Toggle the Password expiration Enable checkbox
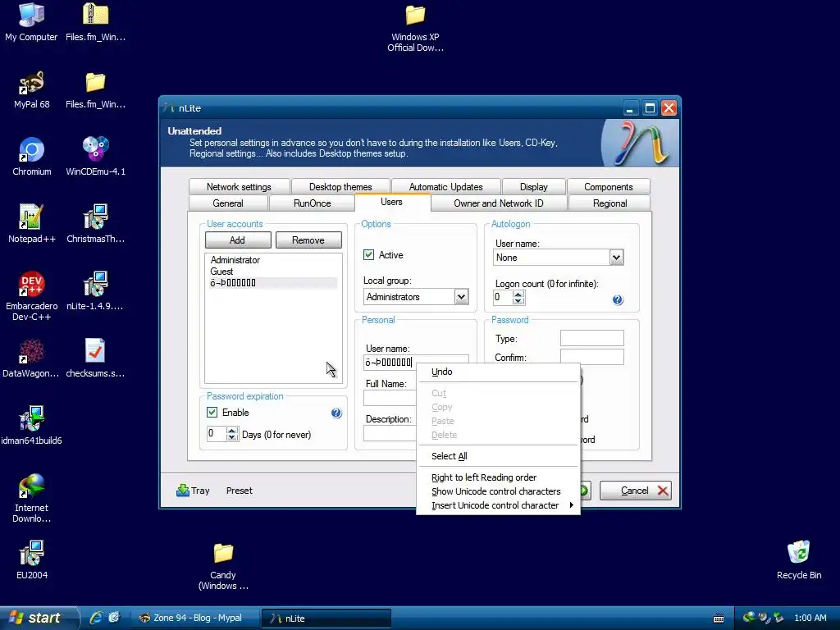The image size is (840, 630). point(212,412)
